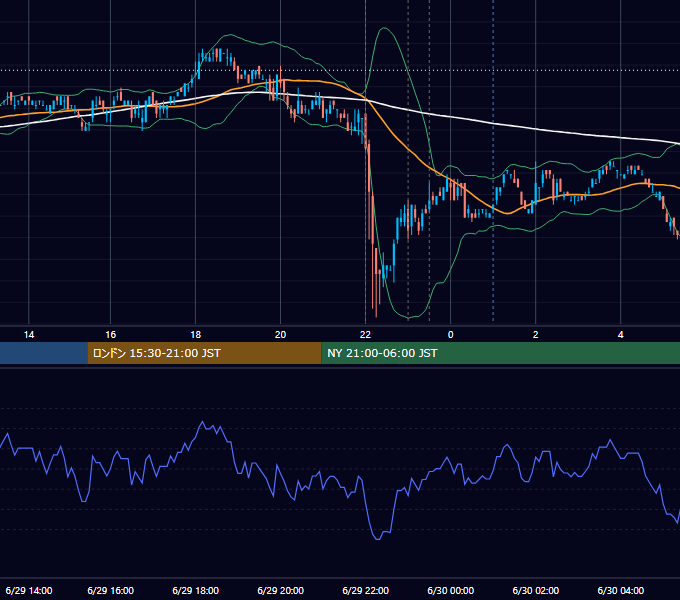Click the 6/29 22:00 time label

tap(366, 590)
